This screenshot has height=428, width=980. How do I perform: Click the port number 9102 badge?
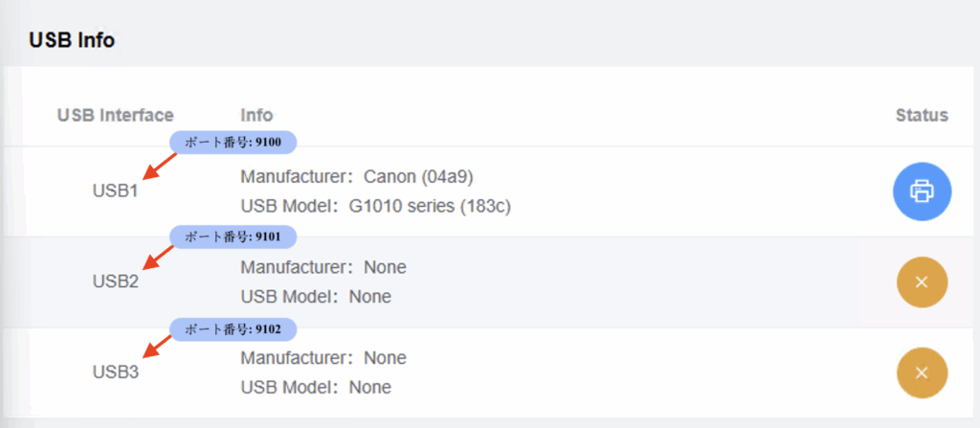(234, 328)
